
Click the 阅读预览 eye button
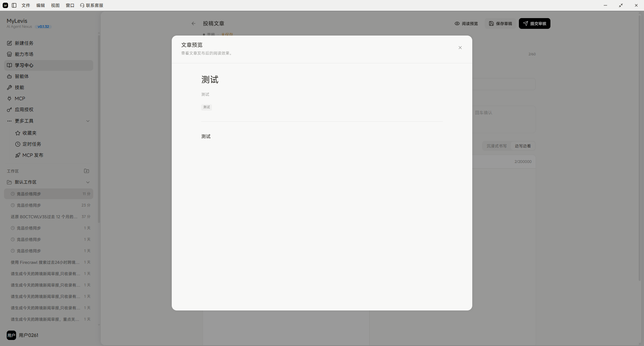click(466, 23)
